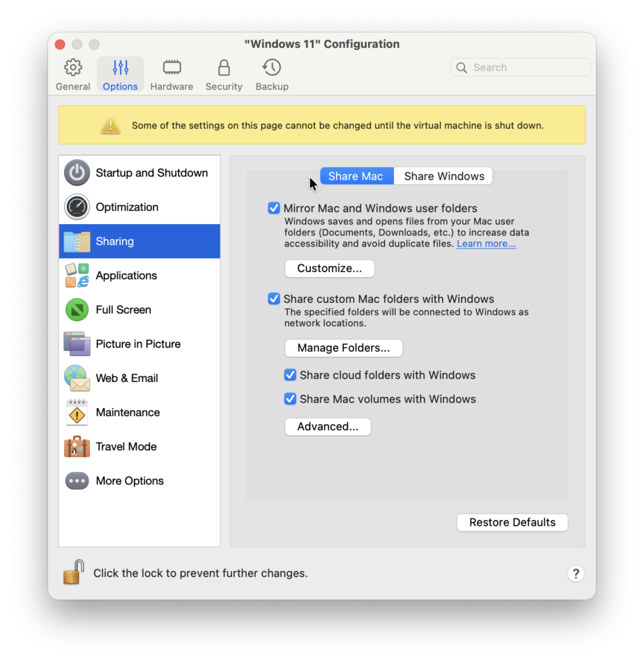Click "Click the lock to prevent further changes" text
Image resolution: width=644 pixels, height=663 pixels.
pyautogui.click(x=200, y=574)
